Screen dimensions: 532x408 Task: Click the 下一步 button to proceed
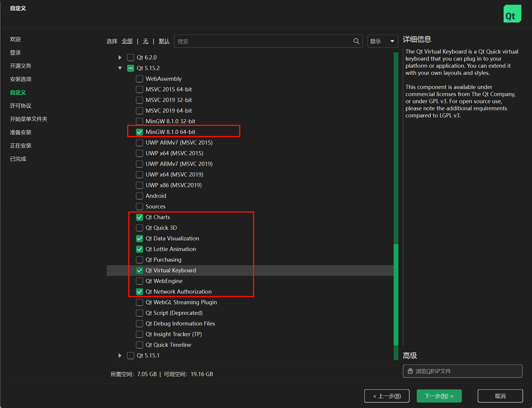click(439, 396)
